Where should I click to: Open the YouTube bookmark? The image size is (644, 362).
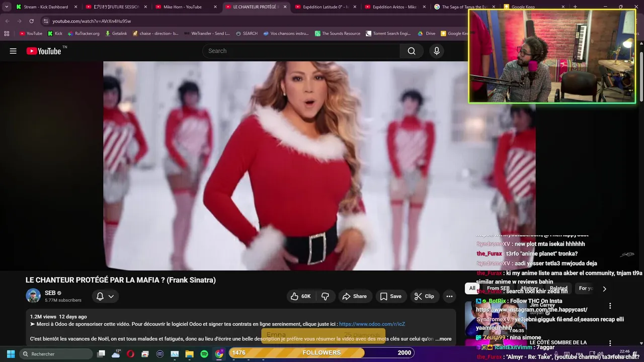pos(31,34)
